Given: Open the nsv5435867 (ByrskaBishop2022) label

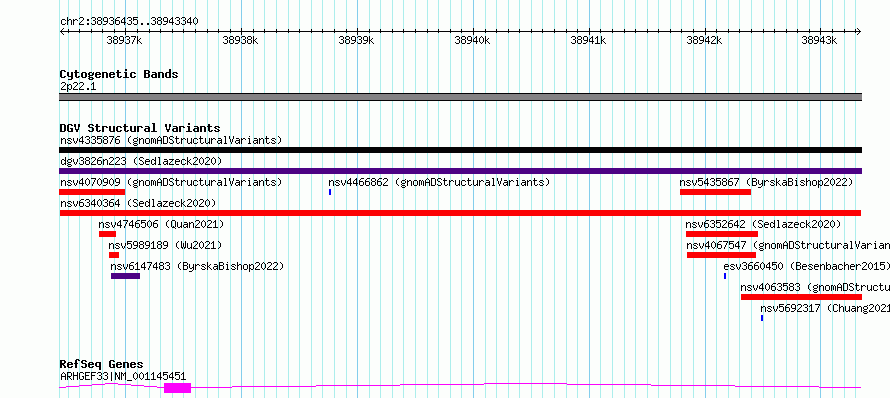Looking at the screenshot, I should point(766,182).
